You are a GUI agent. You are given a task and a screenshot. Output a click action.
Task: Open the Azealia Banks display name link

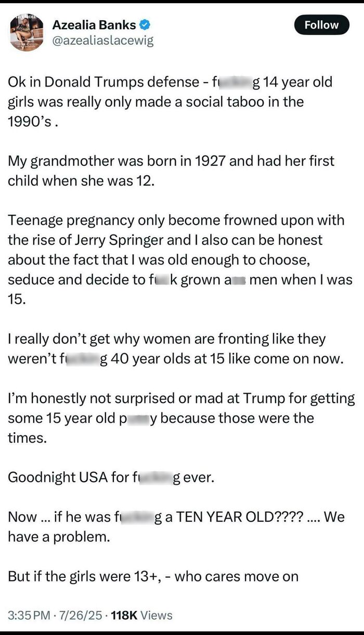pyautogui.click(x=94, y=24)
